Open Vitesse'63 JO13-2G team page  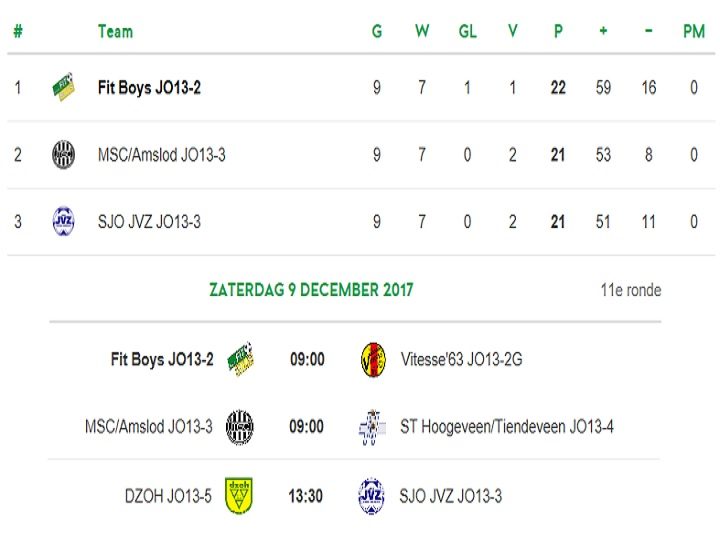click(461, 360)
